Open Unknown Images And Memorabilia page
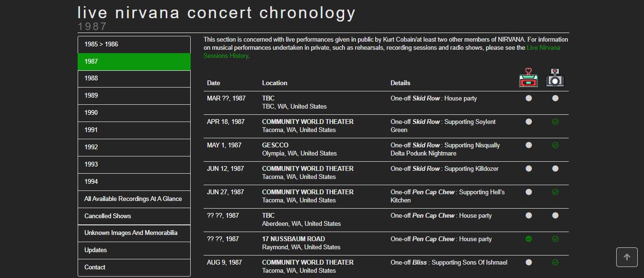The width and height of the screenshot is (644, 278). [x=134, y=233]
